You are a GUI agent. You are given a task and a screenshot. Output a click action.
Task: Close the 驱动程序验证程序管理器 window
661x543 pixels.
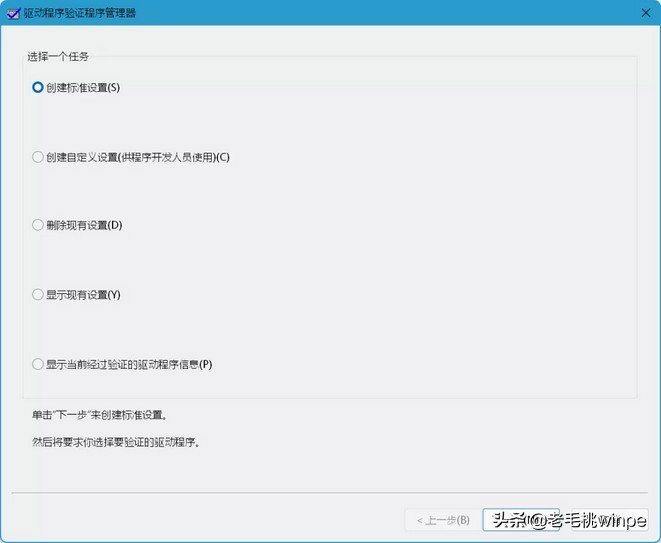[645, 13]
